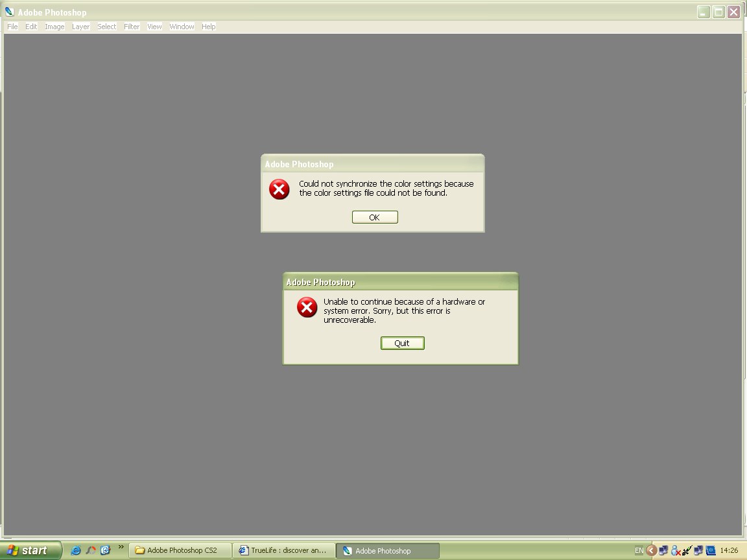Open the View menu
Viewport: 747px width, 560px height.
click(x=154, y=27)
